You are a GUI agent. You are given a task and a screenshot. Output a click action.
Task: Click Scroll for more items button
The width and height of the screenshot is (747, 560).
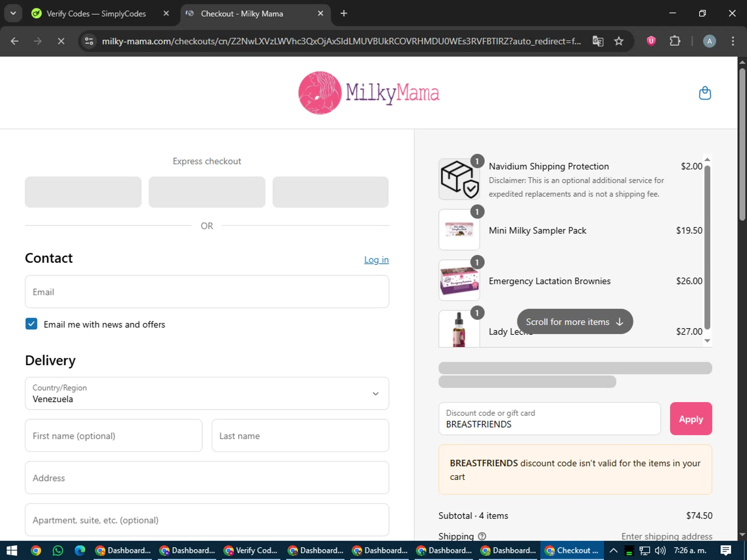tap(575, 322)
